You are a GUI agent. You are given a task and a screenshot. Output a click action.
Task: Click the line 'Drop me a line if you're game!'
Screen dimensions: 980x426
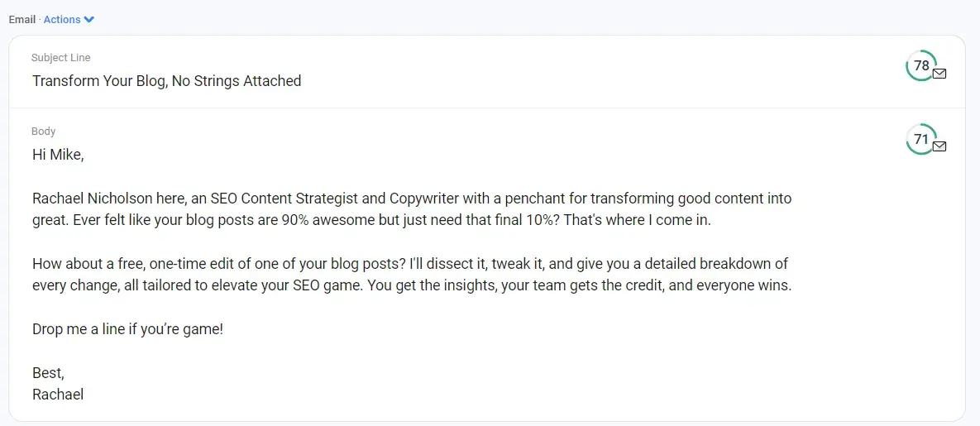(x=127, y=329)
